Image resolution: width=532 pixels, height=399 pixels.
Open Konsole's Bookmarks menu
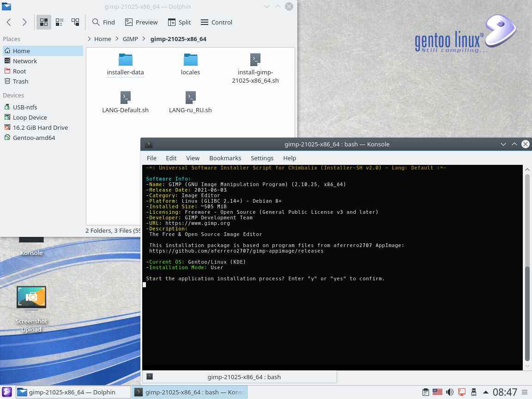point(225,158)
